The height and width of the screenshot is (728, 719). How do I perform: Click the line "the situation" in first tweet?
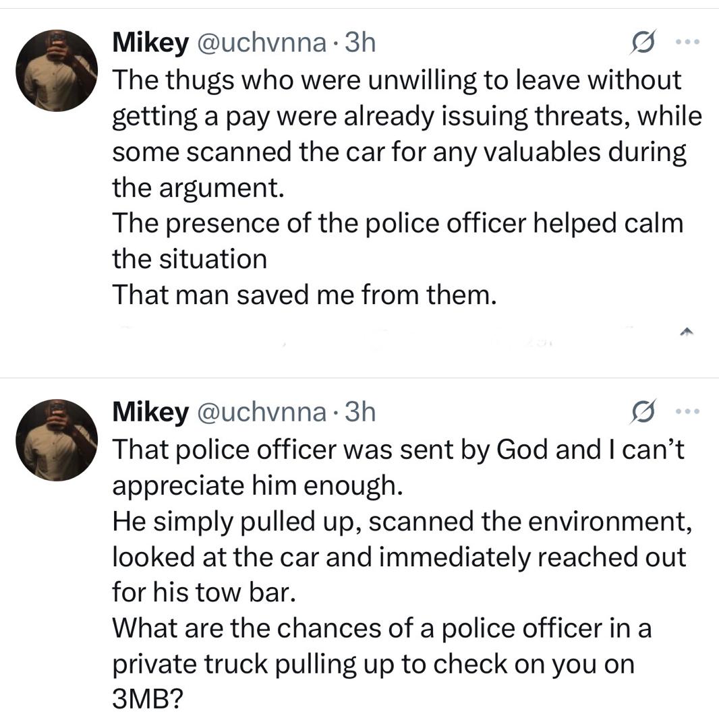pos(190,259)
